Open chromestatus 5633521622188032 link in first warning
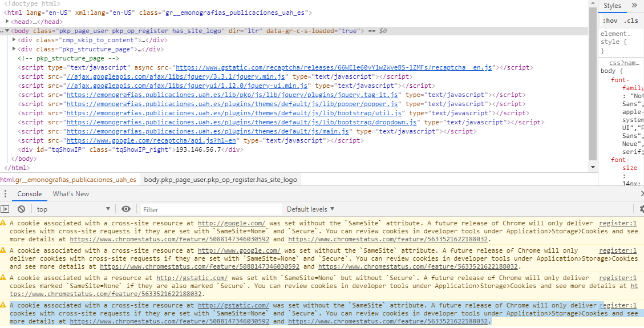 (x=388, y=239)
